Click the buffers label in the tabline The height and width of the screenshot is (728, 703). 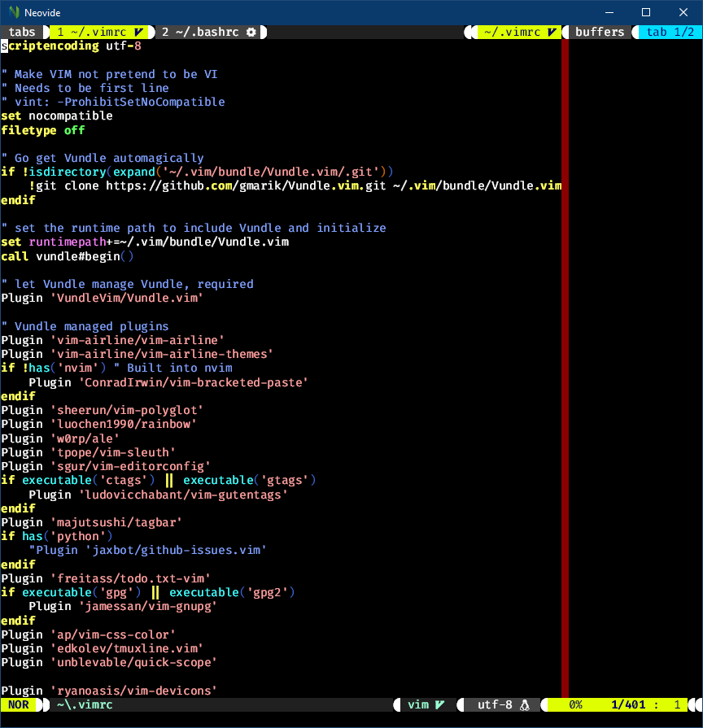point(600,32)
